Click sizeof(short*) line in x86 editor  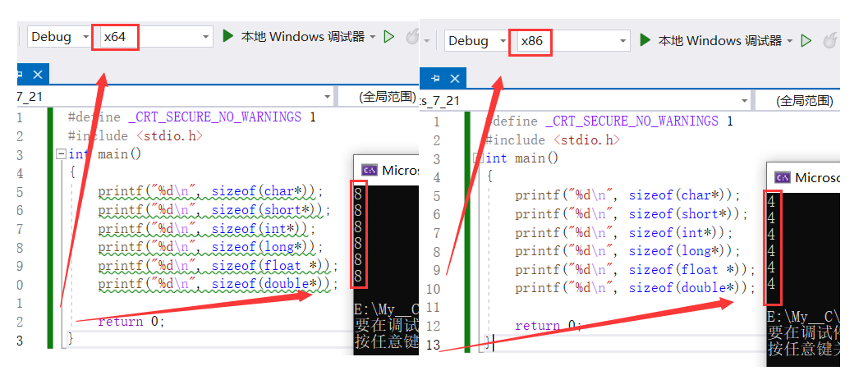(631, 213)
